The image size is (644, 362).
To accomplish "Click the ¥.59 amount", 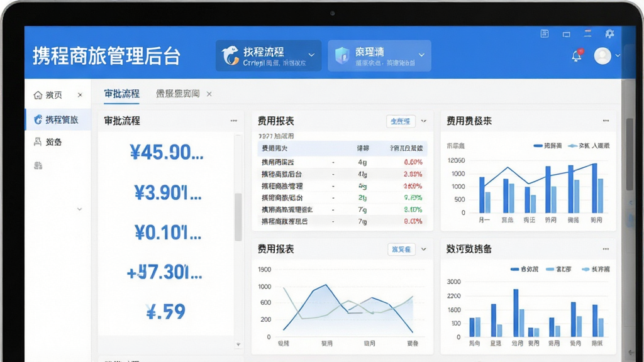I will tap(166, 312).
